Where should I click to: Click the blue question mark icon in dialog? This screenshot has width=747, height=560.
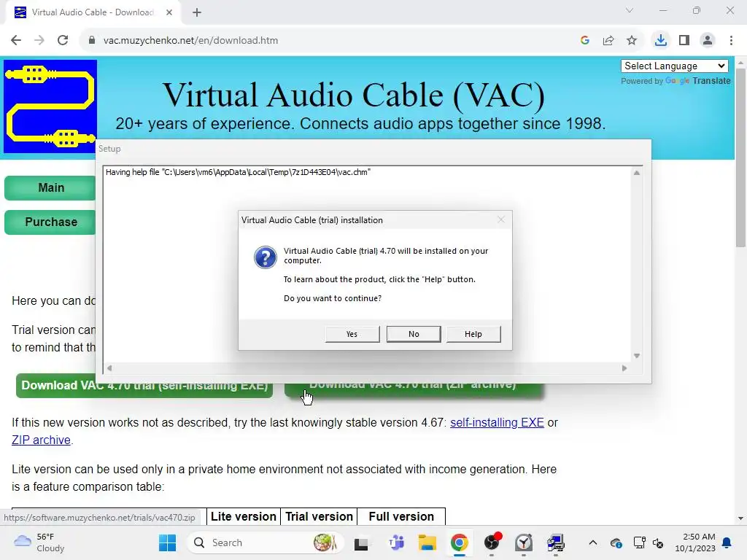point(266,257)
